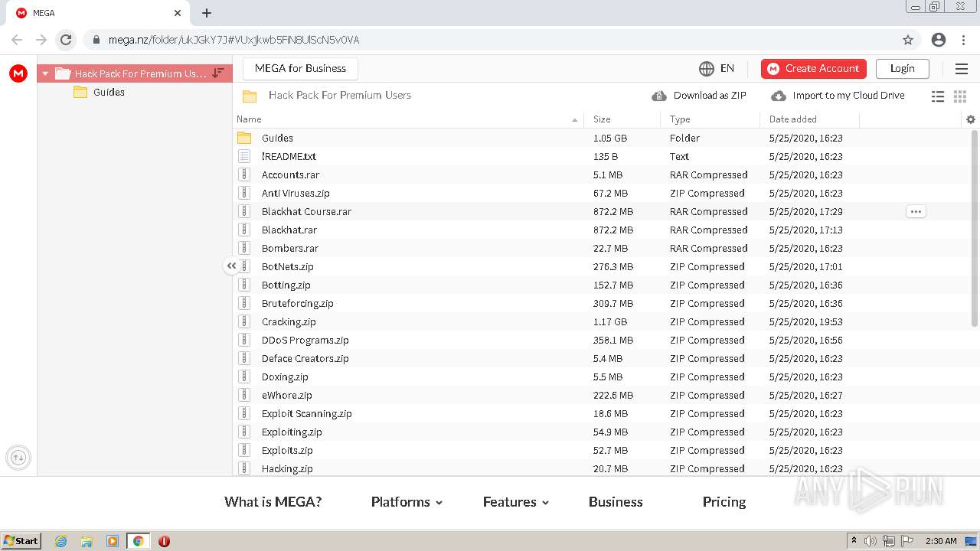Image resolution: width=980 pixels, height=551 pixels.
Task: Click the folder icon beside Hack Pack breadcrumb
Action: [250, 96]
